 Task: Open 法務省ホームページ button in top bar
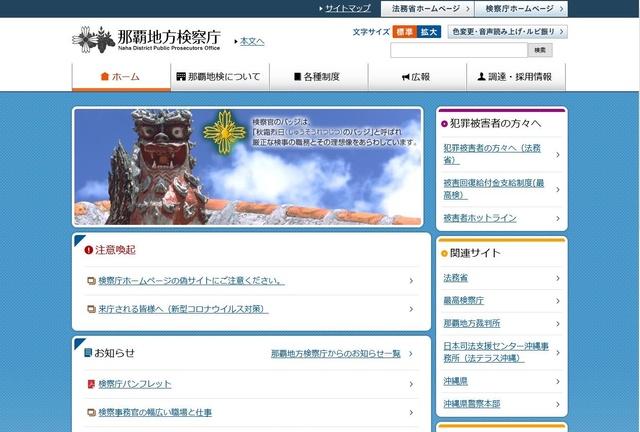427,9
